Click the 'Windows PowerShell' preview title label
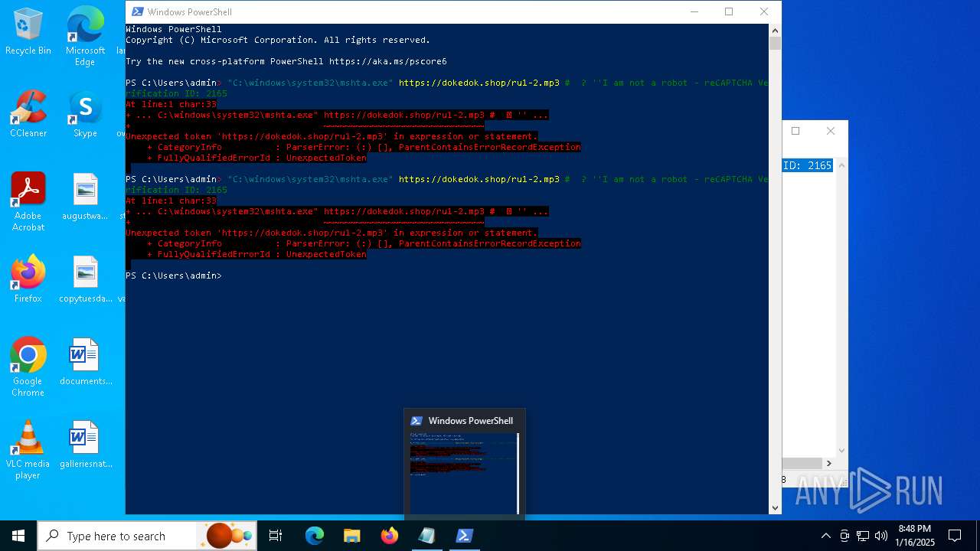Image resolution: width=980 pixels, height=551 pixels. point(471,421)
